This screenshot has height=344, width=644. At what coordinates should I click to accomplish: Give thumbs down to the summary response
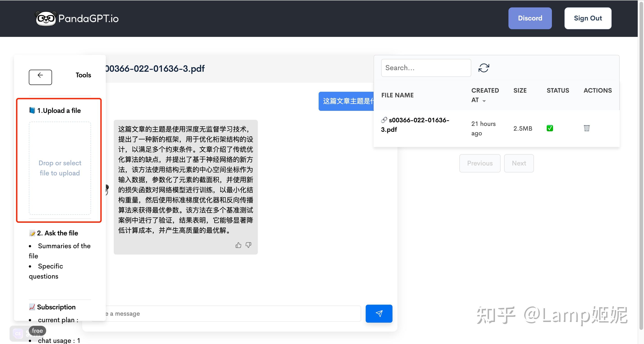[x=248, y=245]
